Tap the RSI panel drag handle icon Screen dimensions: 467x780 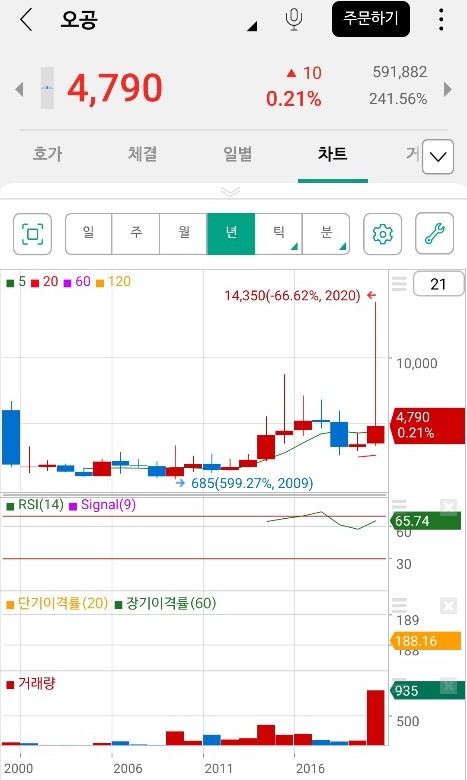[x=399, y=506]
